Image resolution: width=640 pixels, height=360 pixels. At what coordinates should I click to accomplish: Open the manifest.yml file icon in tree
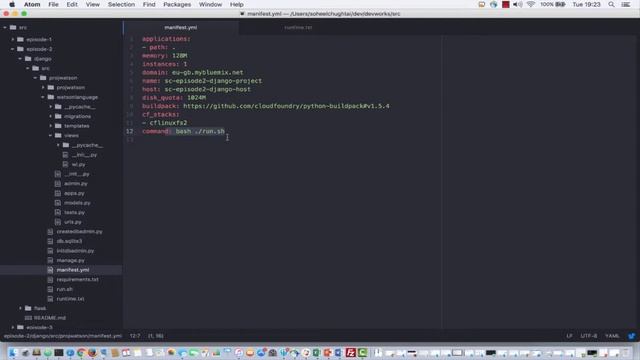[50, 270]
